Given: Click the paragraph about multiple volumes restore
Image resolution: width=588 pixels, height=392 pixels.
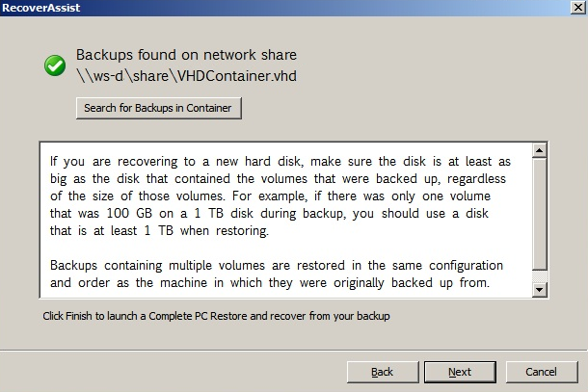Looking at the screenshot, I should click(x=277, y=274).
